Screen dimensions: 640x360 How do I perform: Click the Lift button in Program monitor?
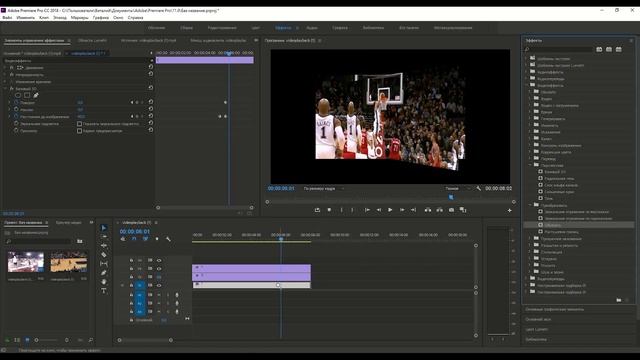[428, 210]
